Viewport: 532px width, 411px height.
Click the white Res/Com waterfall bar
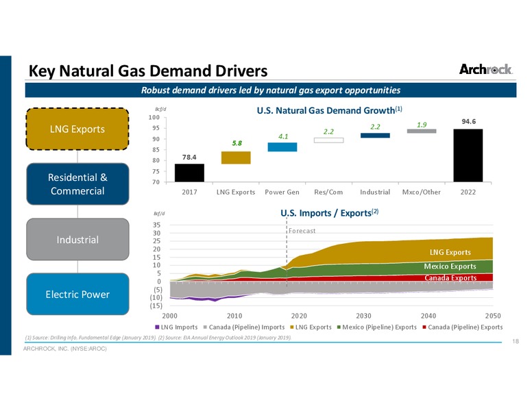(x=328, y=140)
